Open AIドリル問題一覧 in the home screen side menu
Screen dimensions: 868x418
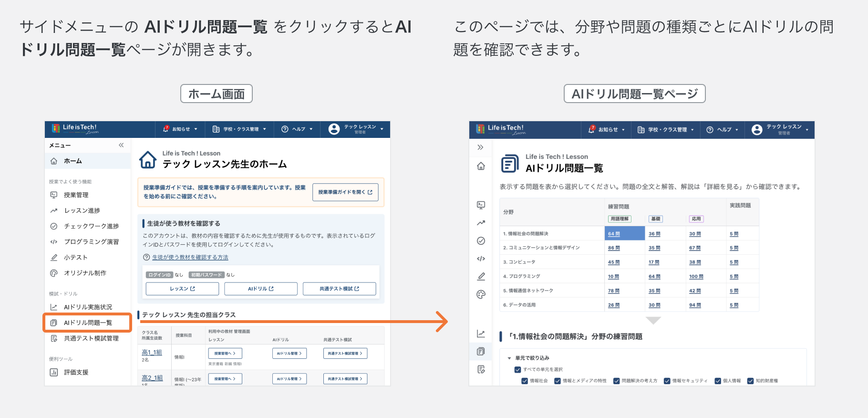[x=88, y=323]
